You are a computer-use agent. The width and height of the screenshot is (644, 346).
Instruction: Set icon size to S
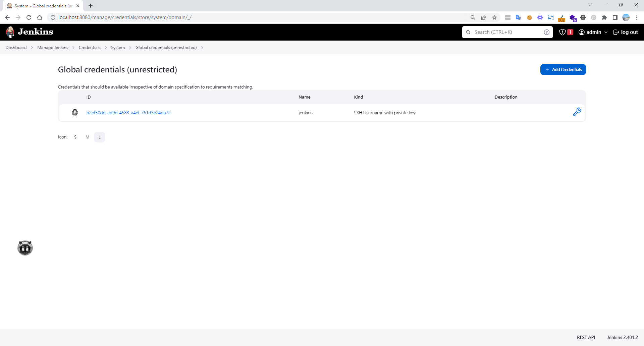pyautogui.click(x=75, y=137)
